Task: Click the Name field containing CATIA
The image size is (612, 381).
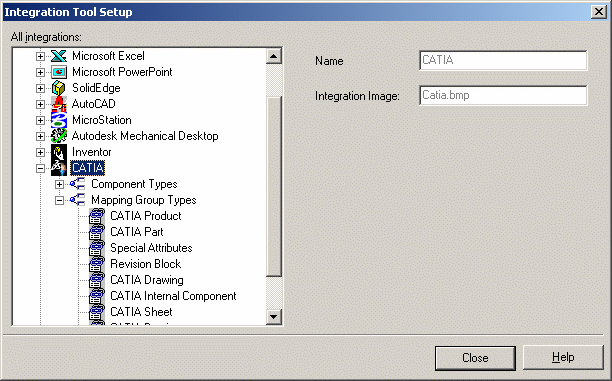Action: pyautogui.click(x=503, y=60)
